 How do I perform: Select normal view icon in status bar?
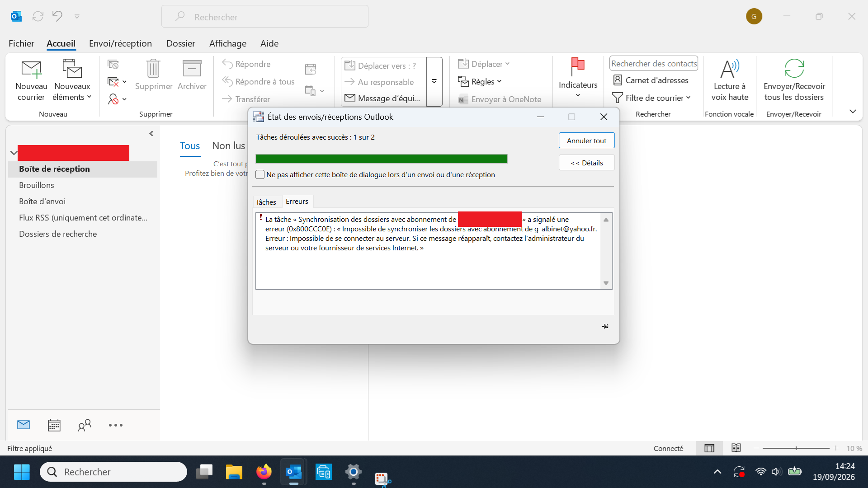[x=709, y=448]
